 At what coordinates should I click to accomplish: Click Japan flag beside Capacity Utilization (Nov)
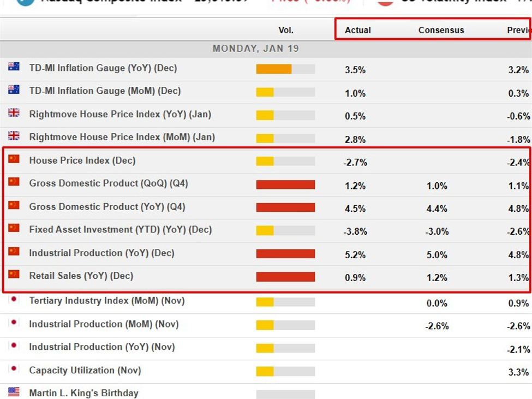(14, 369)
